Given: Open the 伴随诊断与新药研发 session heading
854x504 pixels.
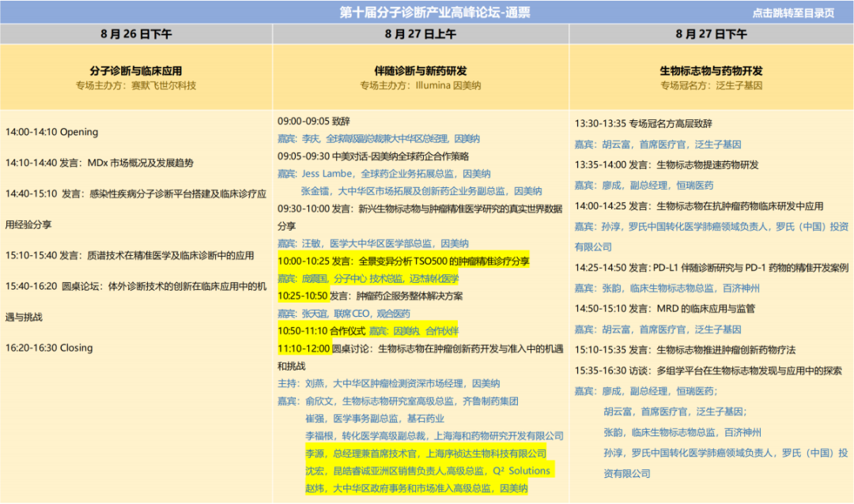Looking at the screenshot, I should pos(421,70).
